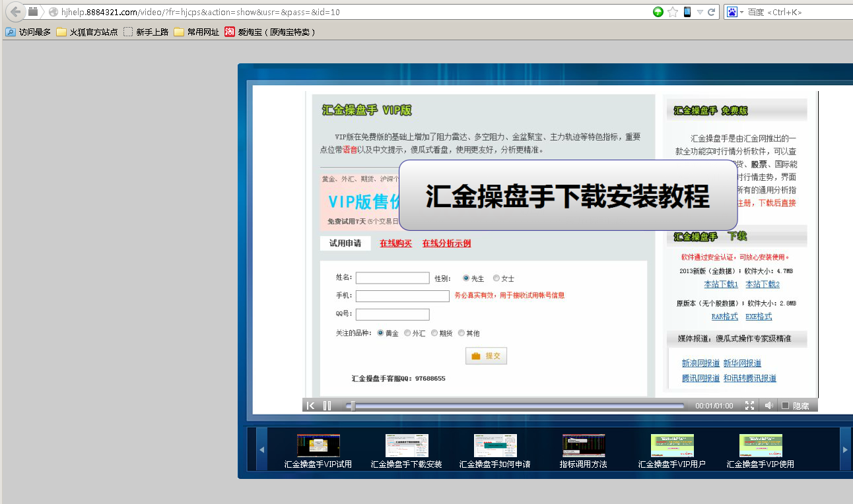Mute the video volume speaker icon
This screenshot has height=504, width=853.
768,406
